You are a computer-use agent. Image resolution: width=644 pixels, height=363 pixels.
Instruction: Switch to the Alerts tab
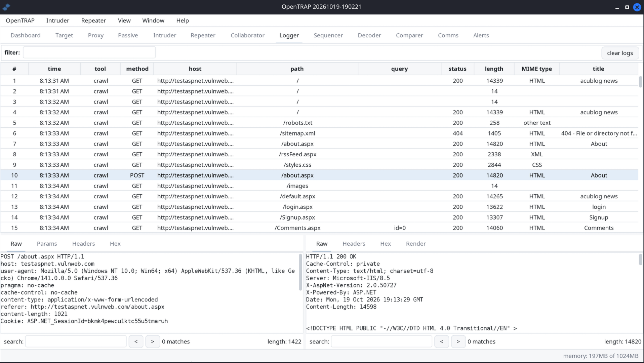(x=481, y=35)
